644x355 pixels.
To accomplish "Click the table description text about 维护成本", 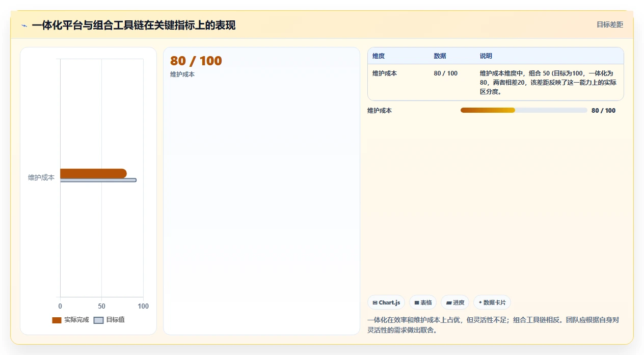I will [549, 83].
